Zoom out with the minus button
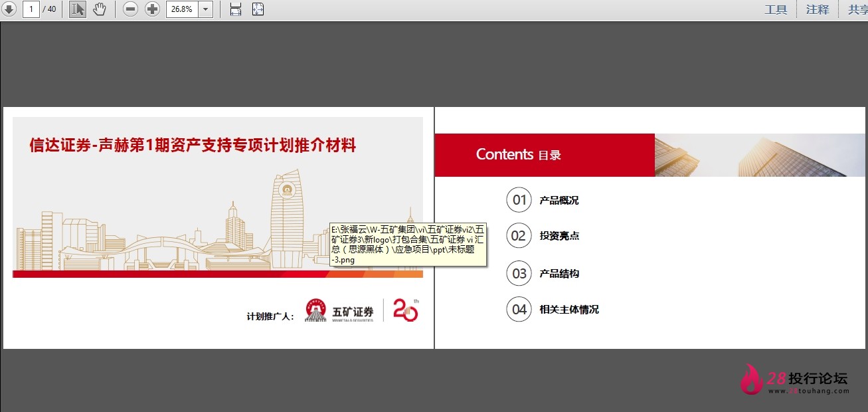Viewport: 868px width, 412px height. click(x=131, y=9)
